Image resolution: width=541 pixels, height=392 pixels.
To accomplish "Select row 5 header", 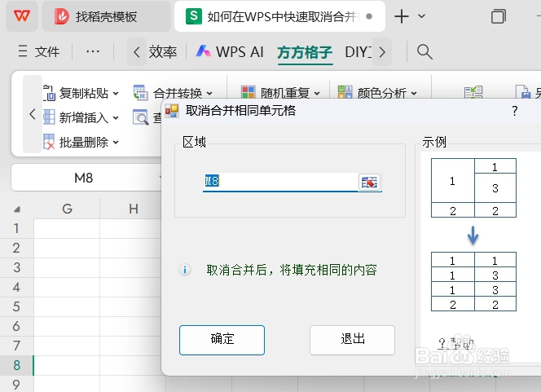I will (x=16, y=306).
